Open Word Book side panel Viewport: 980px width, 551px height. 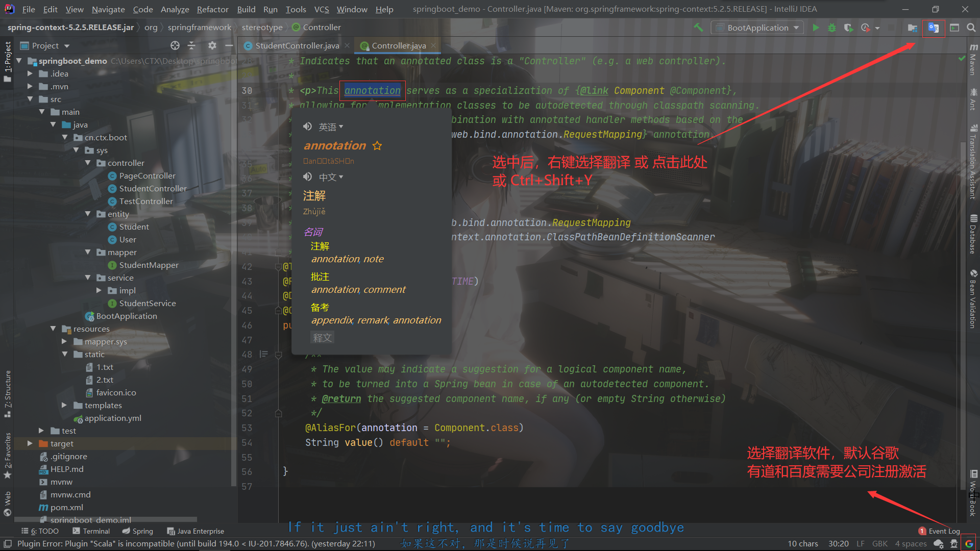click(973, 494)
